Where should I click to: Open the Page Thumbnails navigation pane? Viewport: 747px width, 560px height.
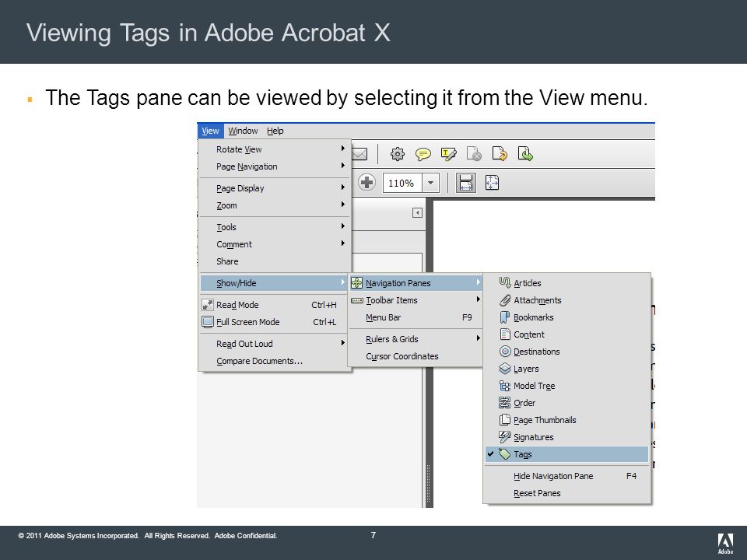pos(567,420)
